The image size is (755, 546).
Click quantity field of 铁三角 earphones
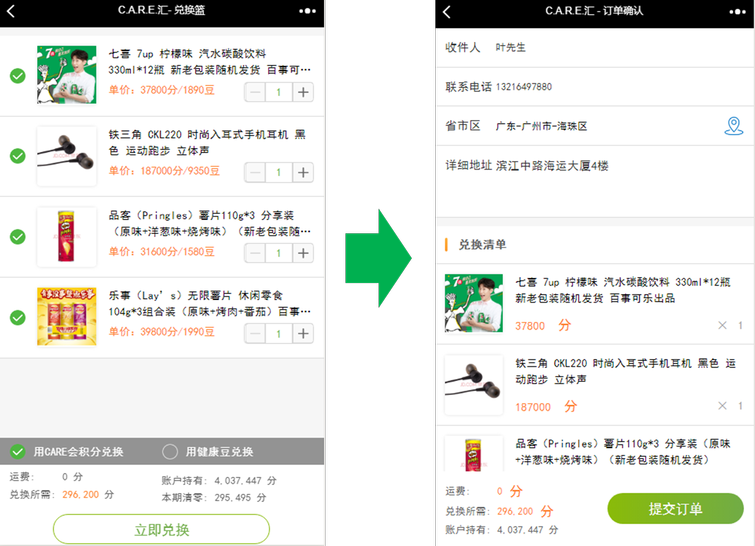point(279,172)
